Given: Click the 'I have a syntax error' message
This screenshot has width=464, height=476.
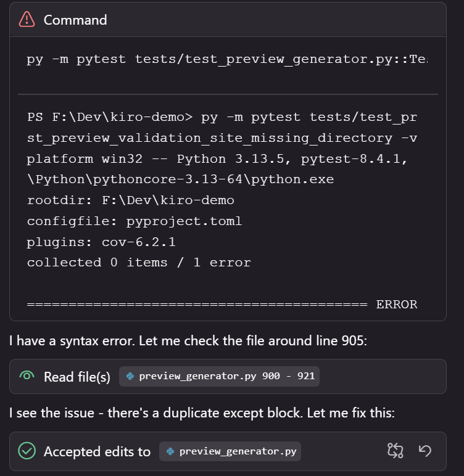Looking at the screenshot, I should coord(188,340).
